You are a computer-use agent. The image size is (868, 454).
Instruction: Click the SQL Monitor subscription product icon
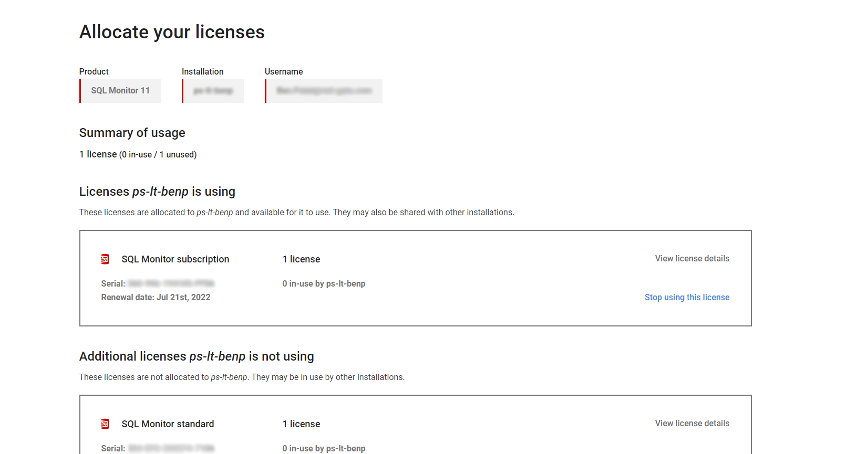coord(105,259)
